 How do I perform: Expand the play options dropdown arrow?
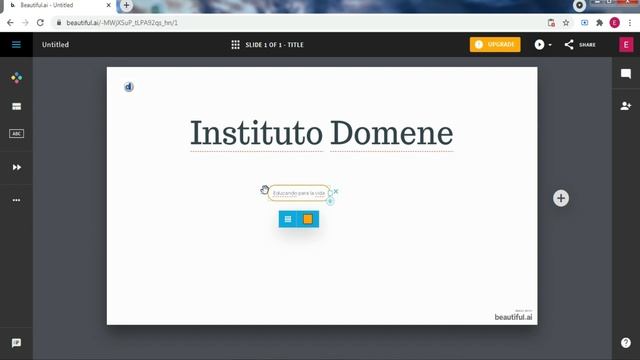pos(550,45)
